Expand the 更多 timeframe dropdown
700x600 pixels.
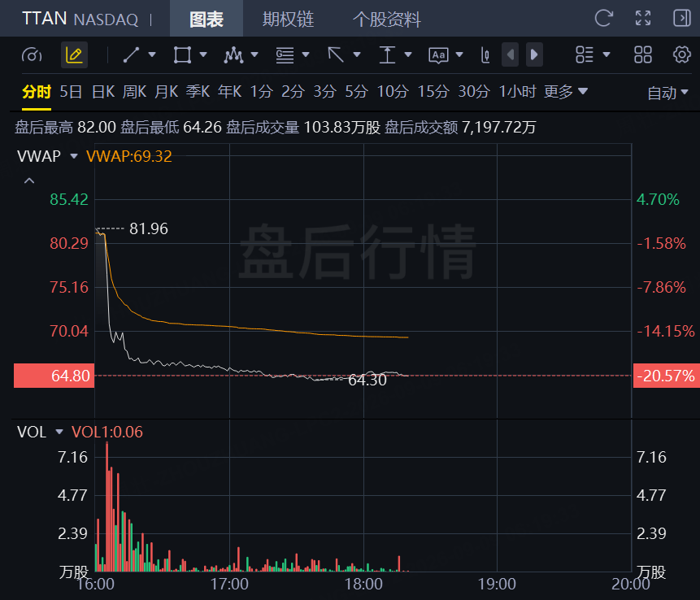pyautogui.click(x=566, y=92)
